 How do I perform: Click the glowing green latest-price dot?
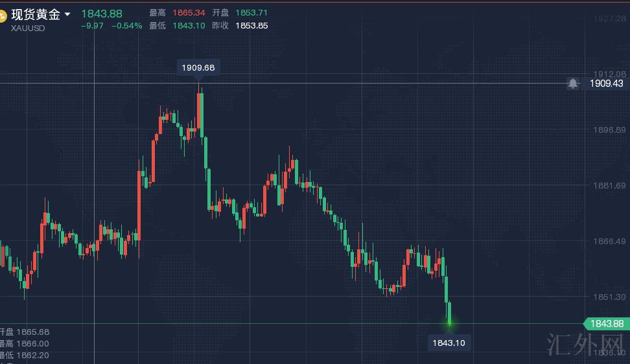[x=449, y=323]
